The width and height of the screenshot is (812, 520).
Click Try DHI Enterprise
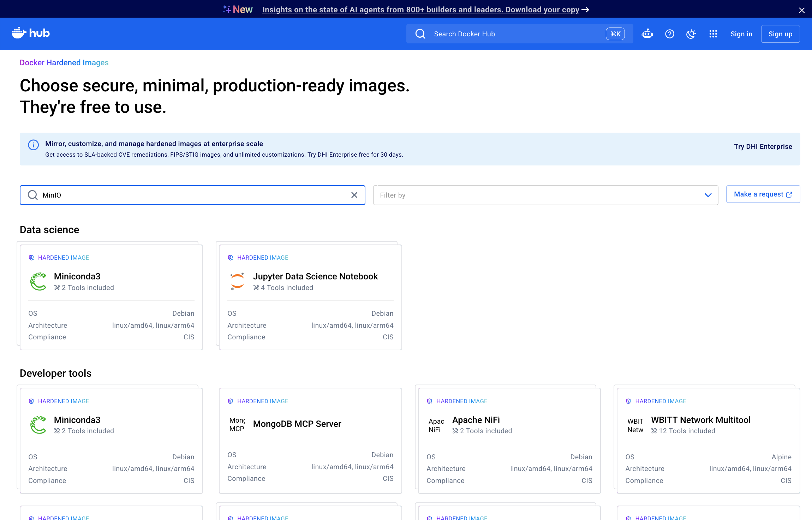tap(763, 146)
